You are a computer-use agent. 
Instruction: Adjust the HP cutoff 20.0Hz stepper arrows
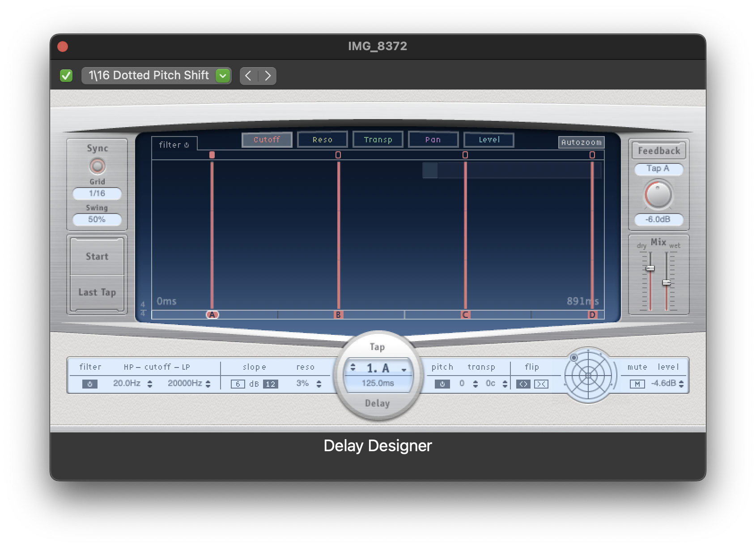point(150,384)
